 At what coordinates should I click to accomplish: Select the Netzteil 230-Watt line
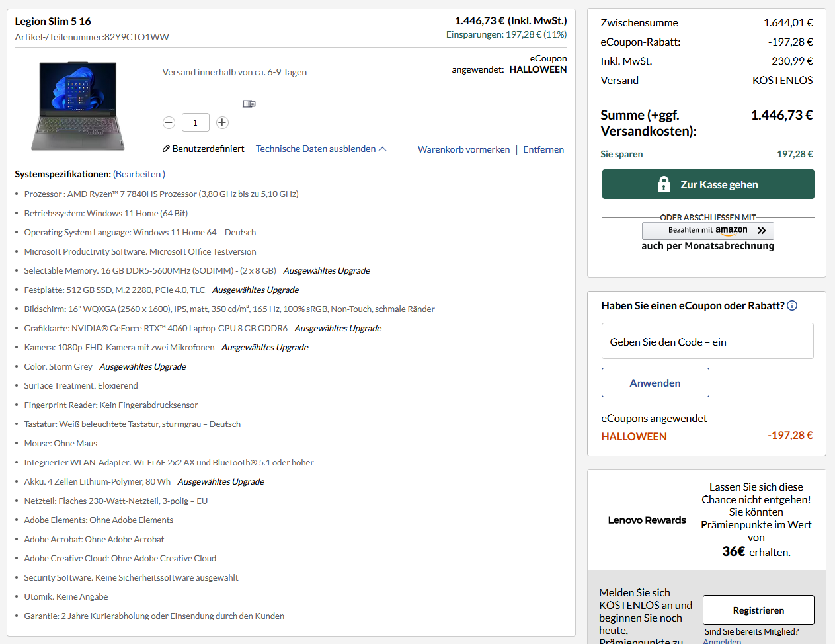click(x=116, y=501)
